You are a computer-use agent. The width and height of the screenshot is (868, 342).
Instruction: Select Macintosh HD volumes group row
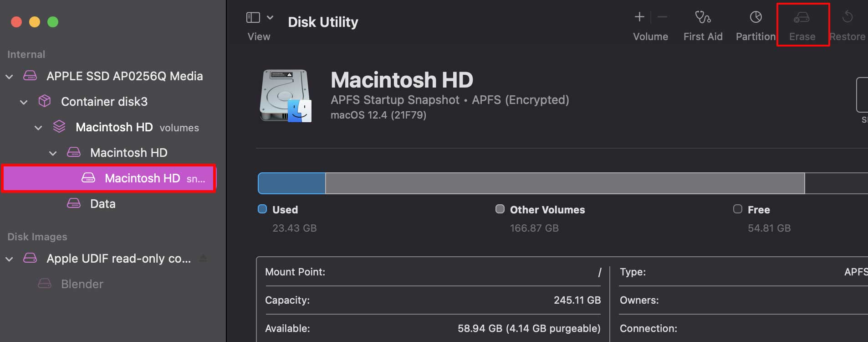pyautogui.click(x=108, y=127)
